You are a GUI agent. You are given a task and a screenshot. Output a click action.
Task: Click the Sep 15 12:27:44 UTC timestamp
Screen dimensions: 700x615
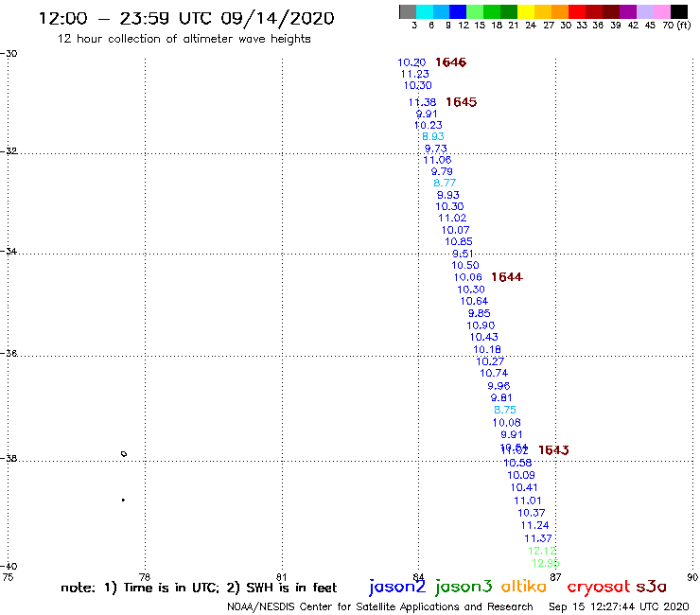pyautogui.click(x=619, y=607)
